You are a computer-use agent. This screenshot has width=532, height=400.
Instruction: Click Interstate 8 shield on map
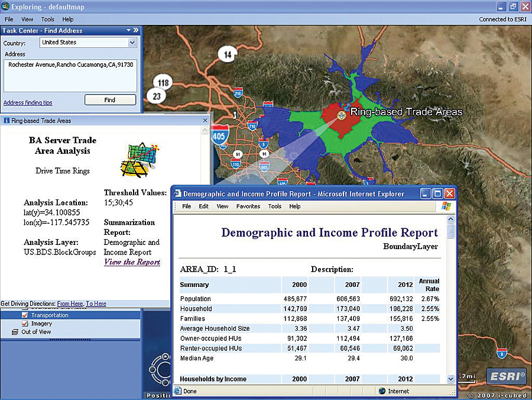coord(502,353)
